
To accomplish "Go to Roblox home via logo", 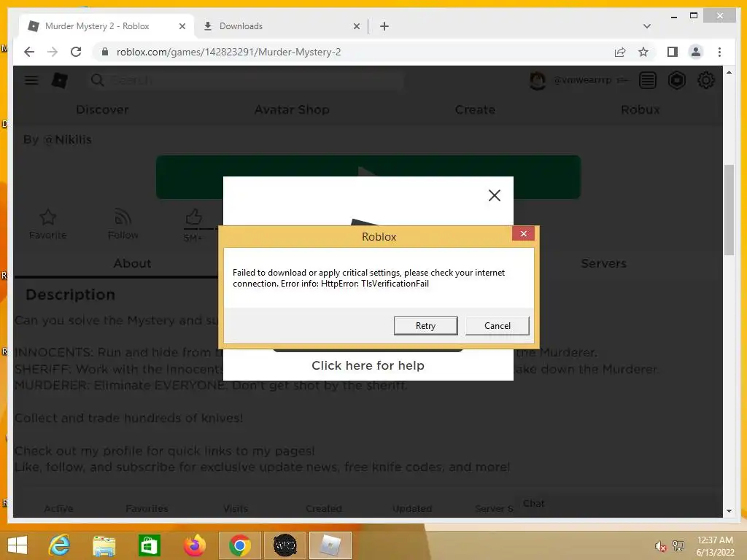I will [x=60, y=80].
